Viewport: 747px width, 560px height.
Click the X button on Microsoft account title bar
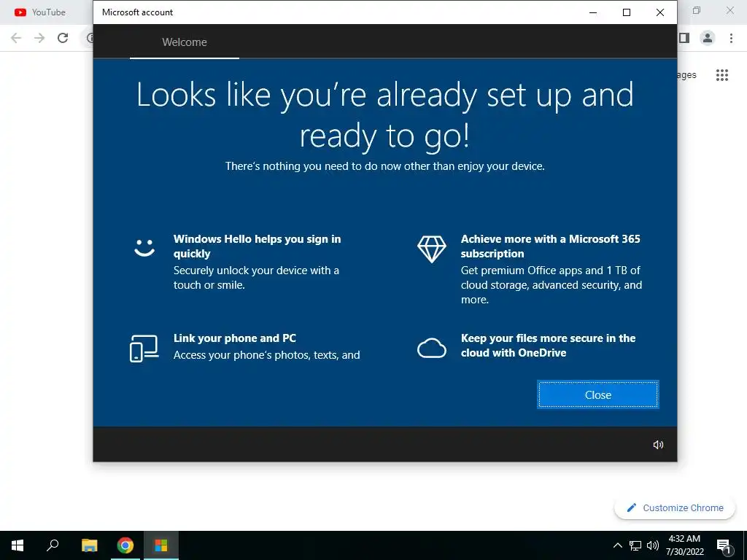click(x=659, y=12)
